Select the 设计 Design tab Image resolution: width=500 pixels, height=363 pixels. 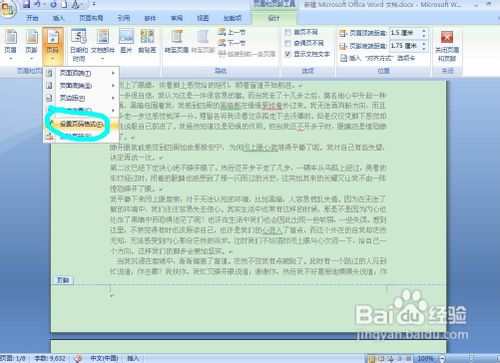tap(274, 18)
